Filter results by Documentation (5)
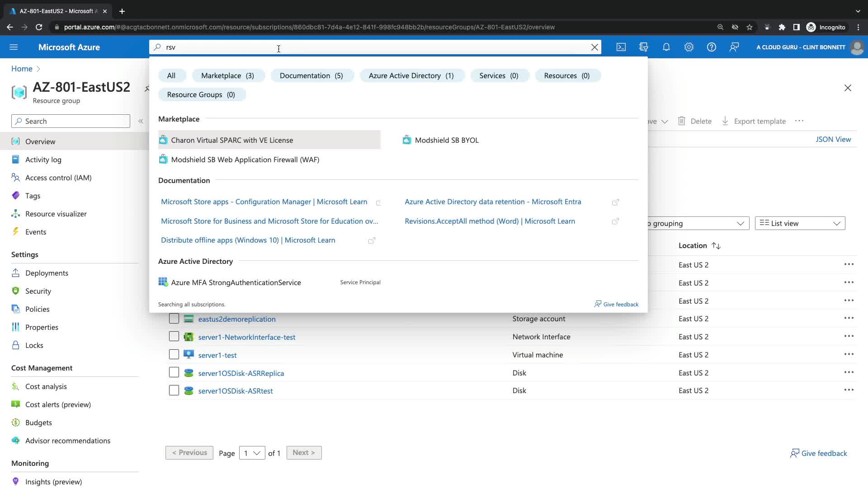Screen dimensions: 868x488 [x=311, y=75]
